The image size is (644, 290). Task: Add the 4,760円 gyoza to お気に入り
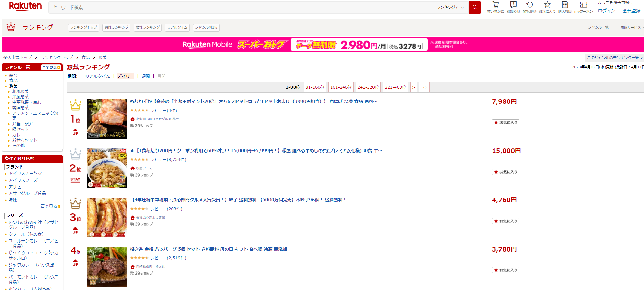[x=505, y=221]
